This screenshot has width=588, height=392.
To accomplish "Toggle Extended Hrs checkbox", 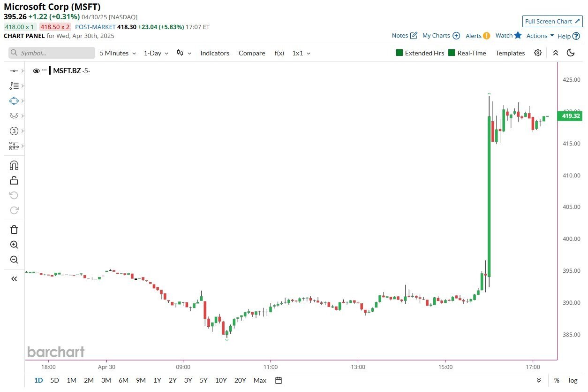I will pyautogui.click(x=400, y=53).
